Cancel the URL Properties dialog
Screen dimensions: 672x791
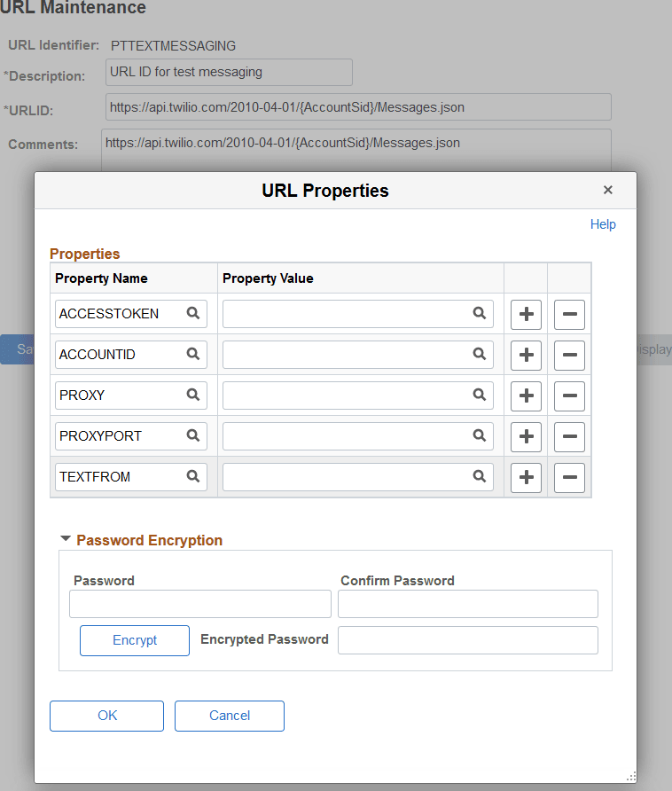point(229,716)
